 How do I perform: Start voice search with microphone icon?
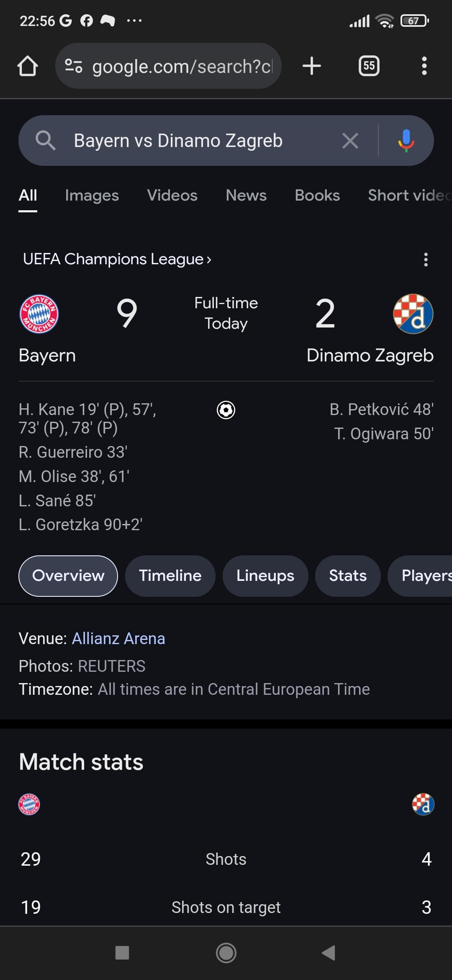coord(406,141)
